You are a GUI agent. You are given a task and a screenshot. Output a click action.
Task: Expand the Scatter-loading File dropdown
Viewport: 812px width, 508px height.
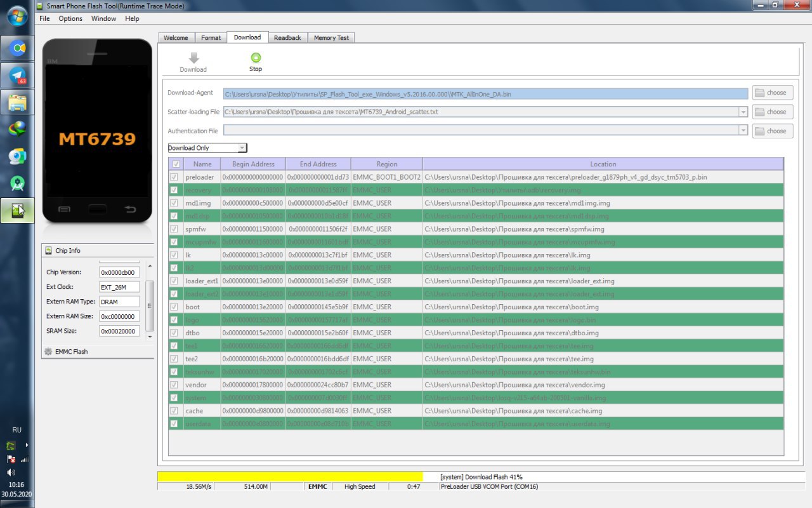coord(743,112)
